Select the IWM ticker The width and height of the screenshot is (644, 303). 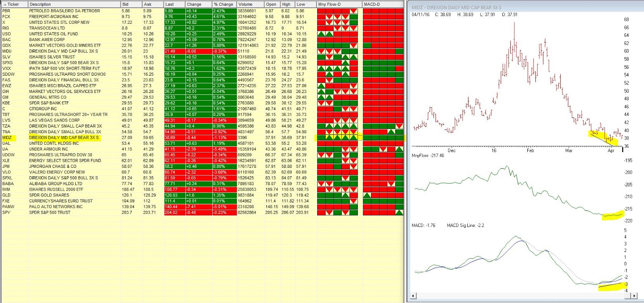[6, 190]
